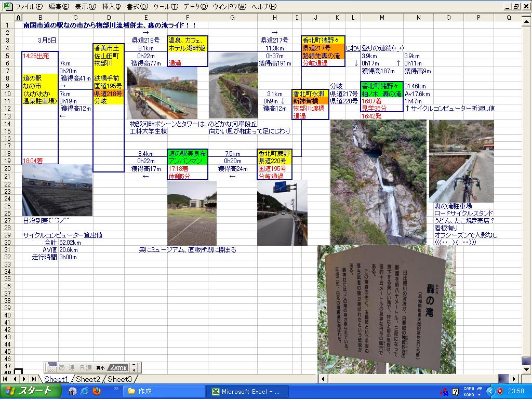532x399 pixels.
Task: Click the help question mark tray icon
Action: click(x=456, y=391)
